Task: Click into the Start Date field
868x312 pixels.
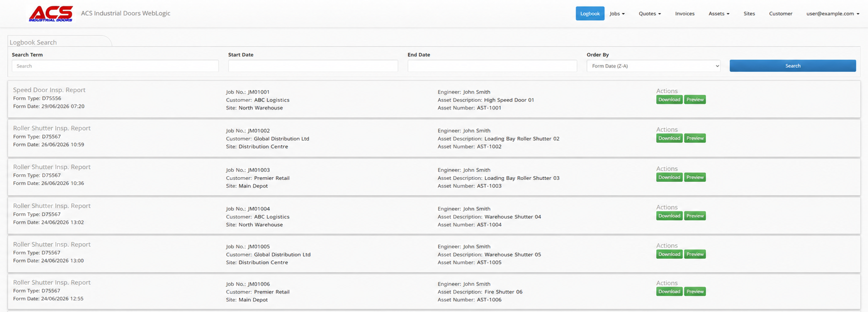Action: click(x=313, y=66)
